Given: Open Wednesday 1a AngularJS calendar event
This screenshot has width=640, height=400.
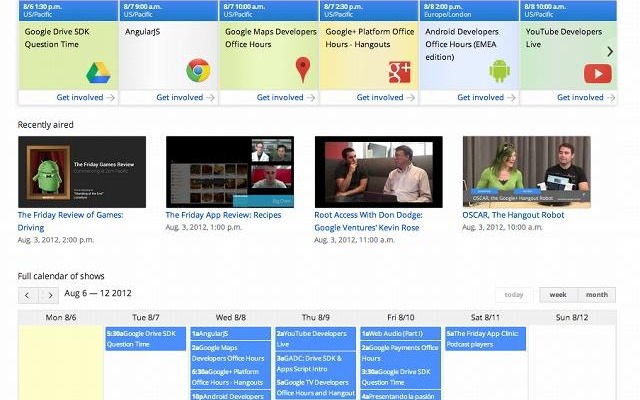Looking at the screenshot, I should pos(231,333).
